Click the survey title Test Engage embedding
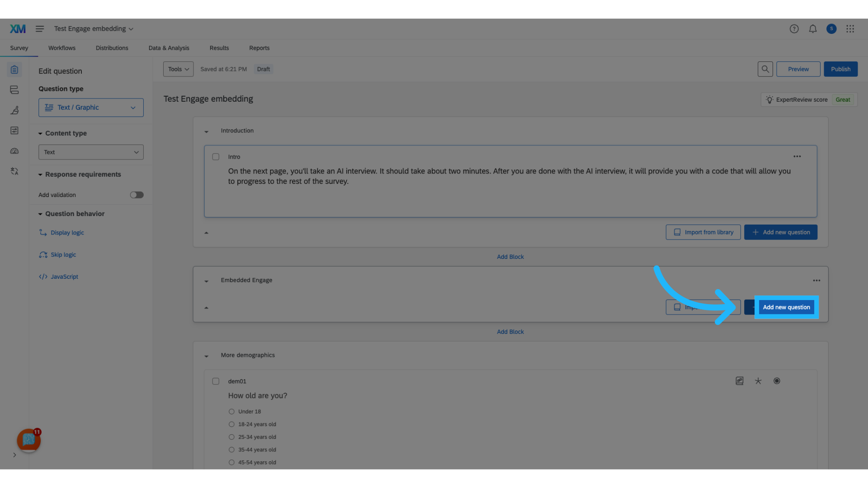868x488 pixels. pos(208,99)
